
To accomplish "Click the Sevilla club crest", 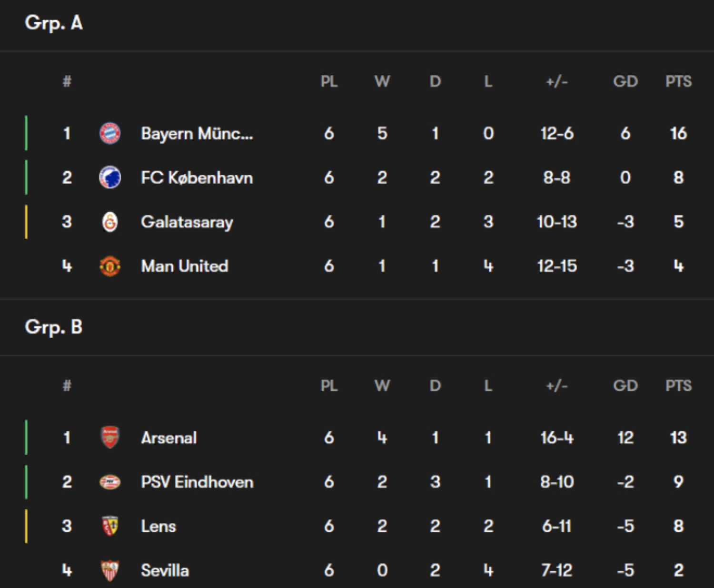I will [x=110, y=570].
